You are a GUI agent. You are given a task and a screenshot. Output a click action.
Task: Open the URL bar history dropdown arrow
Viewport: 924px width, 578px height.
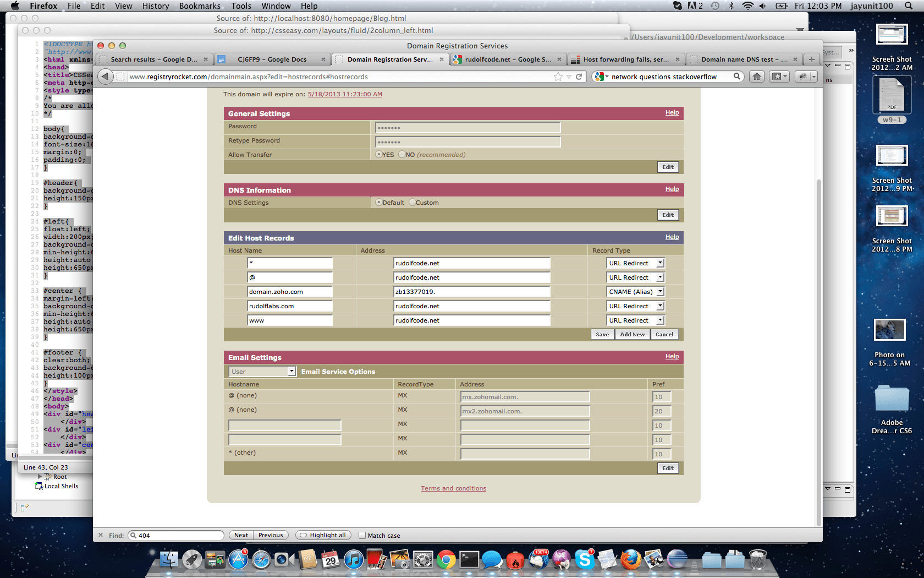point(569,77)
